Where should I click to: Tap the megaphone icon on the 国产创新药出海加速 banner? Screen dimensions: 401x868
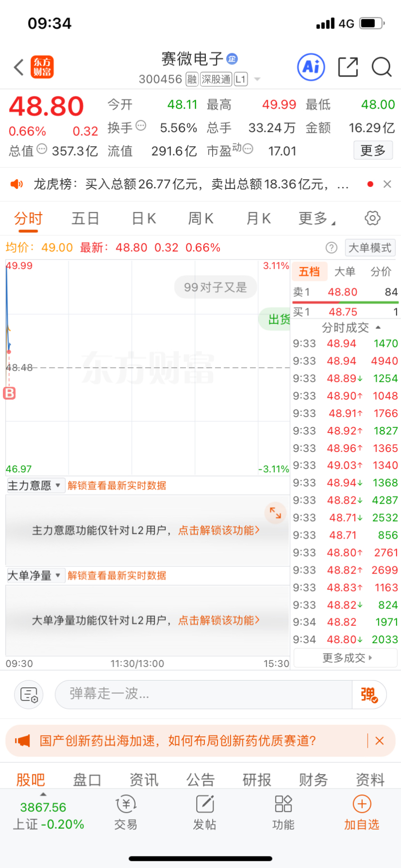22,741
